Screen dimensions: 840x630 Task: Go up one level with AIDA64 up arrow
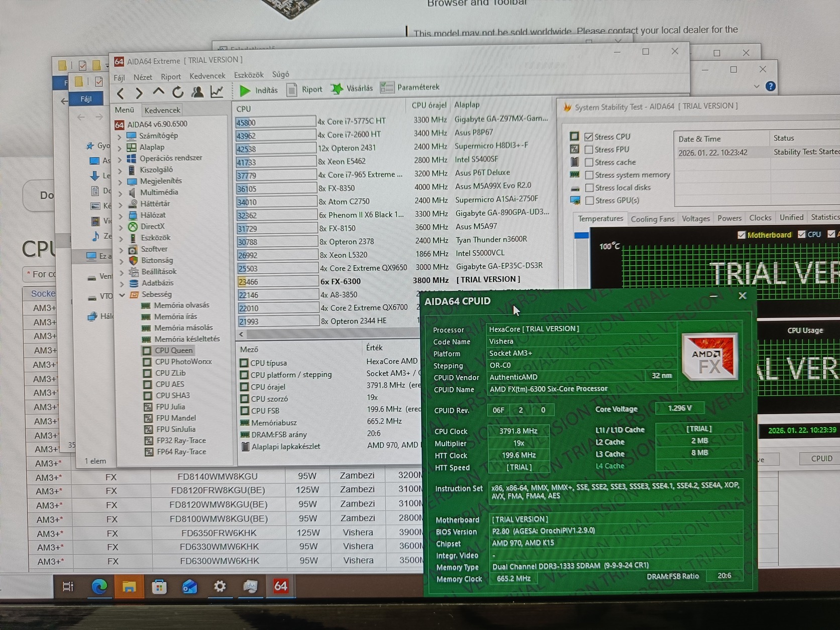(158, 92)
